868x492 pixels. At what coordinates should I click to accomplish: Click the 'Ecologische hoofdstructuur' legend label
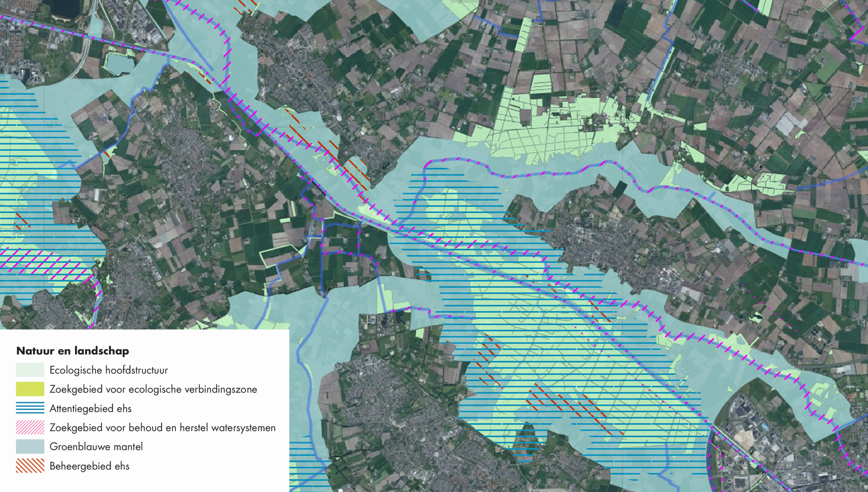tap(109, 370)
